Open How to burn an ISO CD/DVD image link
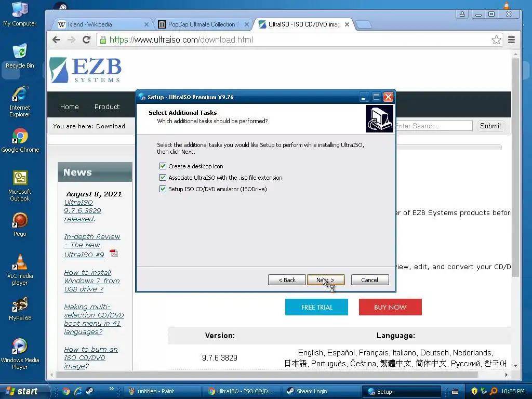The image size is (532, 399). tap(91, 357)
